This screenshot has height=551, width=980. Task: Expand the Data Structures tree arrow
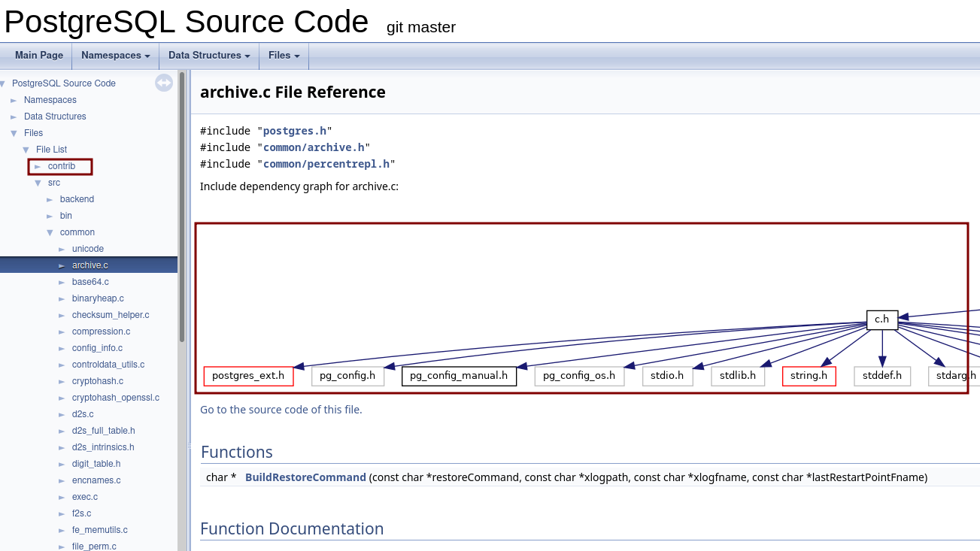coord(14,117)
